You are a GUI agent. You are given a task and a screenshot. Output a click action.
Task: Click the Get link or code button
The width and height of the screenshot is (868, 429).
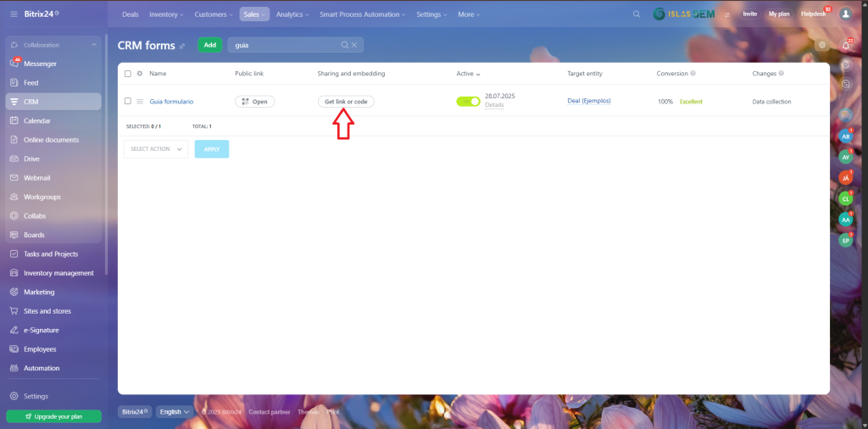[x=346, y=101]
